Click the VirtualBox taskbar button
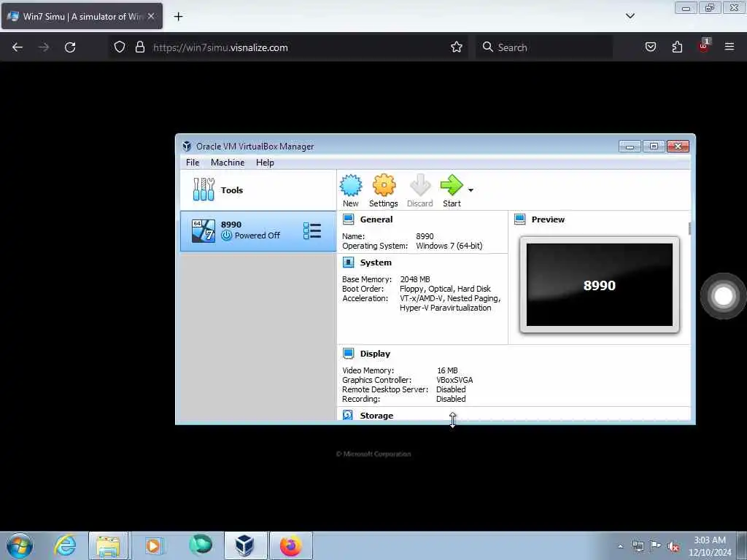This screenshot has height=560, width=747. coord(245,545)
